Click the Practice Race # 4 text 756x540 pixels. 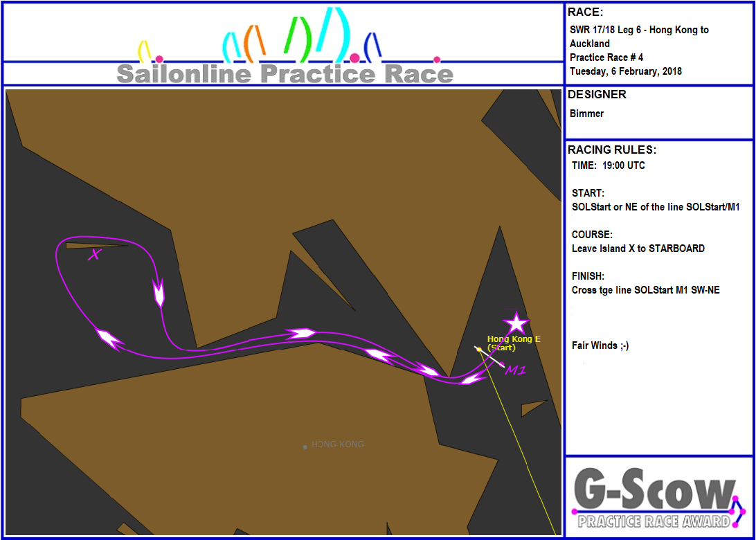(x=606, y=57)
